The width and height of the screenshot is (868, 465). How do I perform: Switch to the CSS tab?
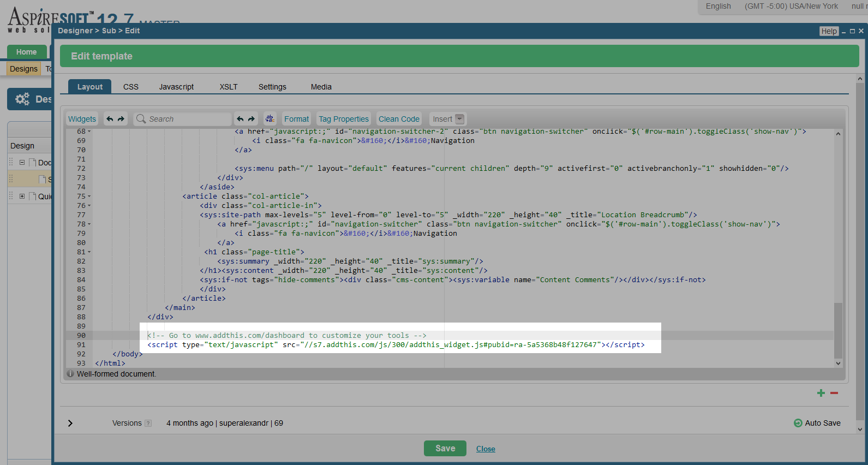131,87
